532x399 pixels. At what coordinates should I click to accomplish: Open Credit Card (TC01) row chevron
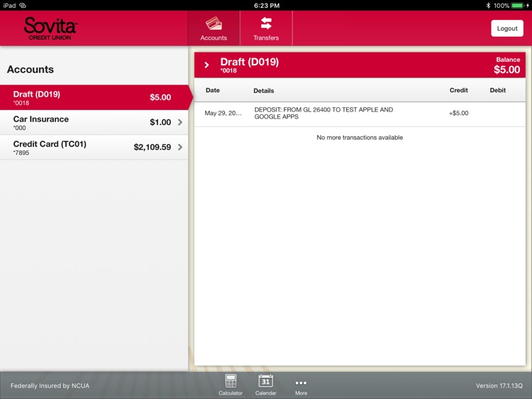pyautogui.click(x=180, y=147)
